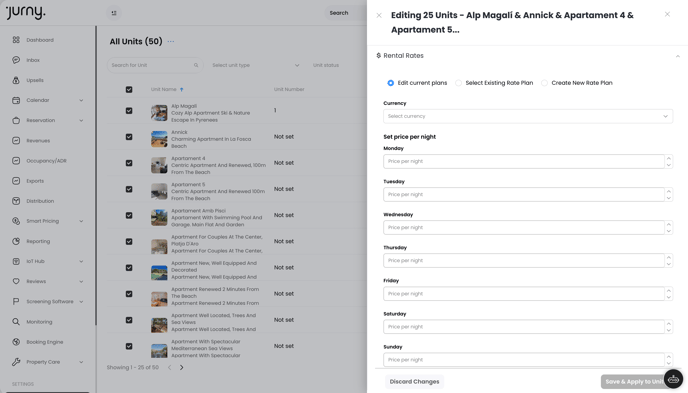The height and width of the screenshot is (393, 688).
Task: Expand the Smart Pricing menu chevron
Action: coord(81,221)
